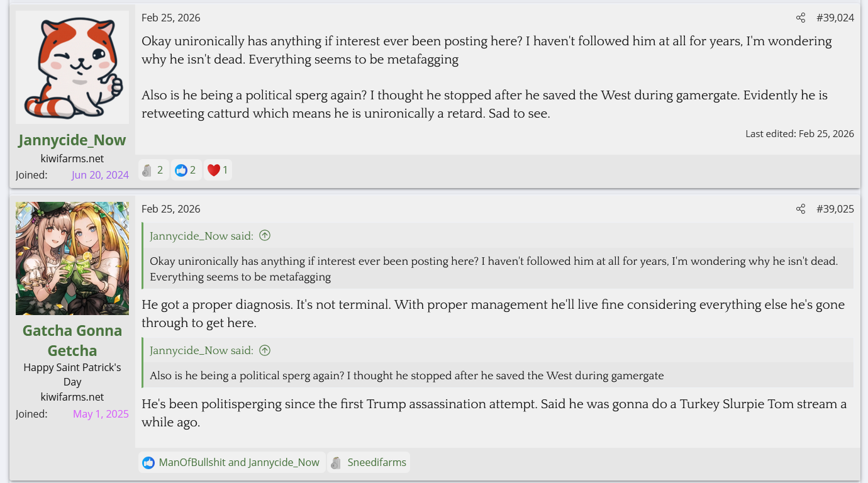The image size is (868, 483).
Task: Click the blue Like icon beside ManOfBullshit
Action: tap(148, 463)
